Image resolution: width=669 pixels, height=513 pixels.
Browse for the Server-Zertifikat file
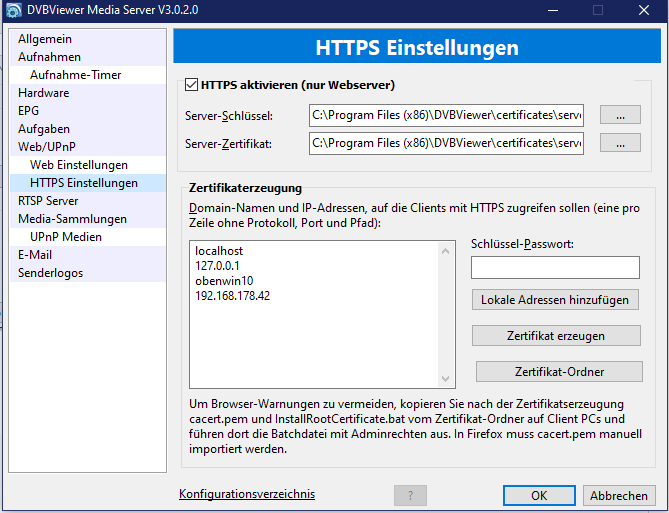click(x=620, y=143)
